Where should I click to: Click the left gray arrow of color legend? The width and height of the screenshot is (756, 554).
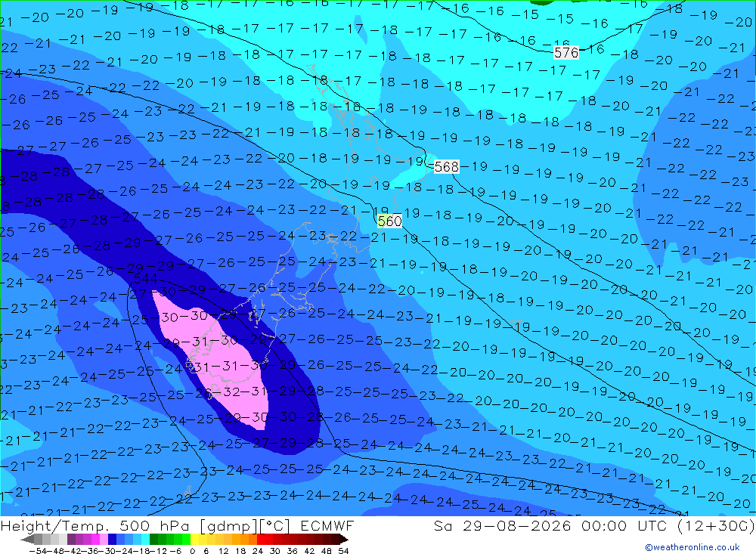[27, 540]
